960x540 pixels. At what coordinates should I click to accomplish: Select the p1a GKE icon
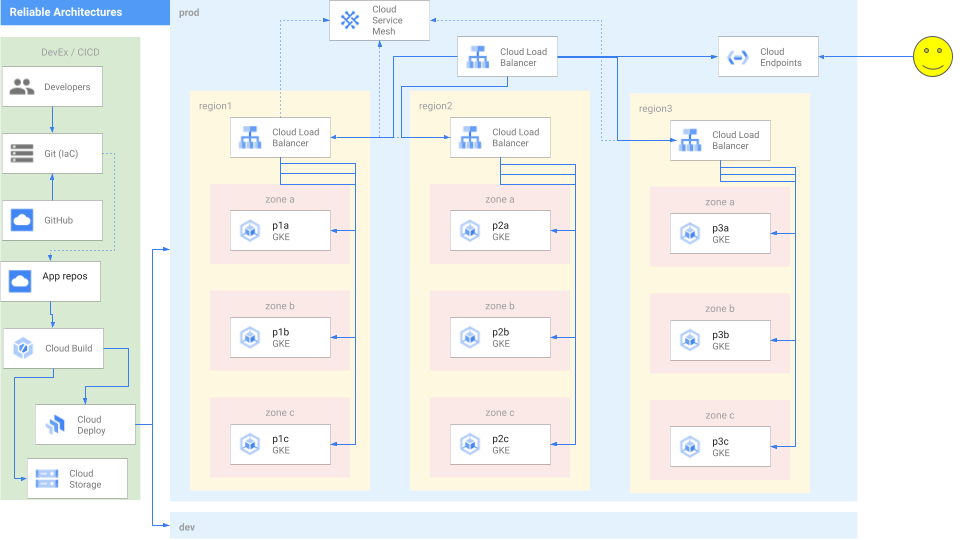click(250, 231)
